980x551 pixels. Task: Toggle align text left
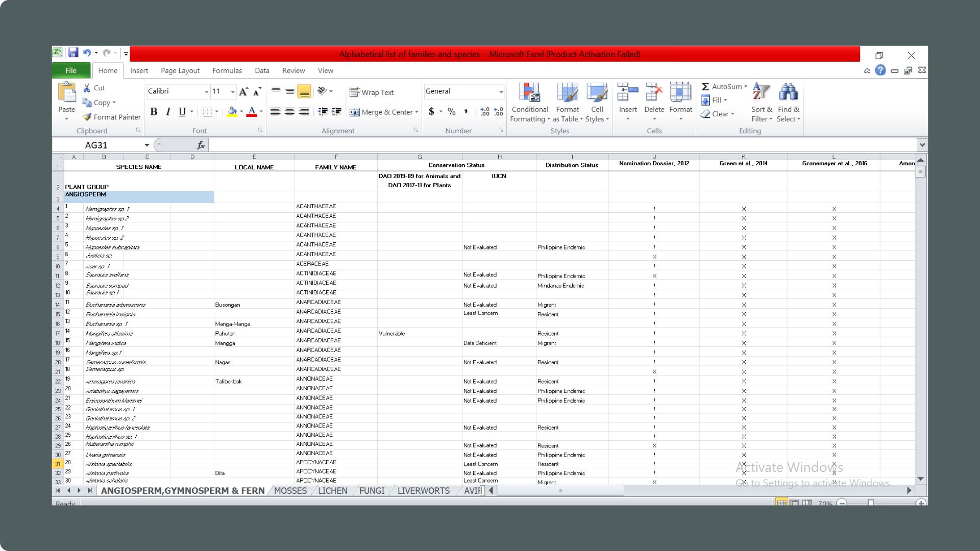click(275, 112)
